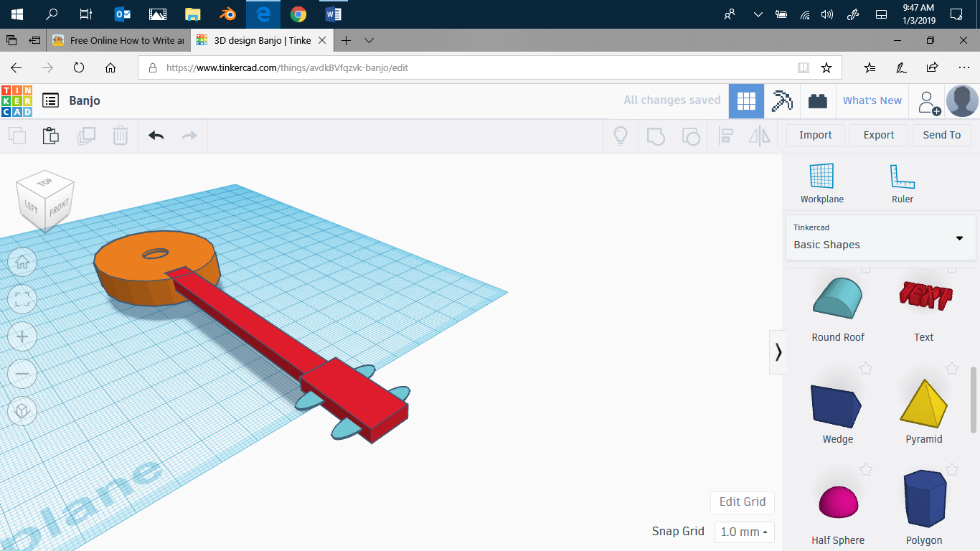
Task: Click the Align tool icon
Action: (x=725, y=135)
